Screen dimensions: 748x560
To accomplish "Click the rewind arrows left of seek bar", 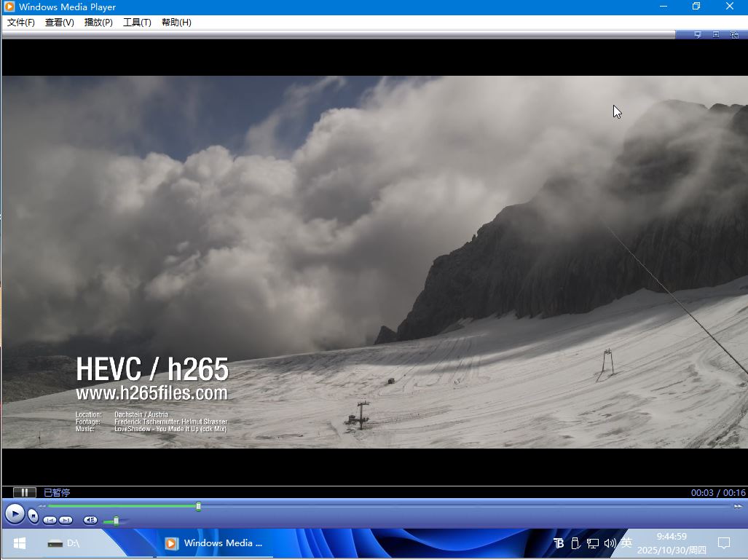I will point(42,506).
